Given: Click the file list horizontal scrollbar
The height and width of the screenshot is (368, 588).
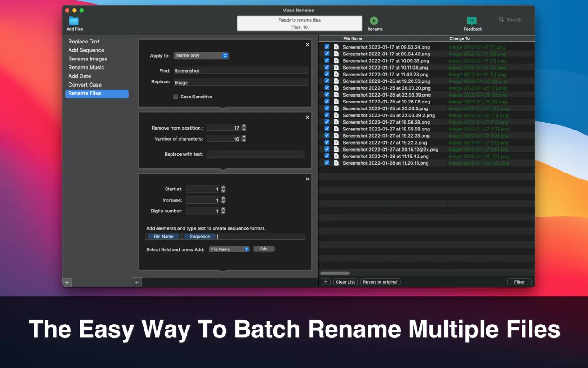Looking at the screenshot, I should coord(335,273).
